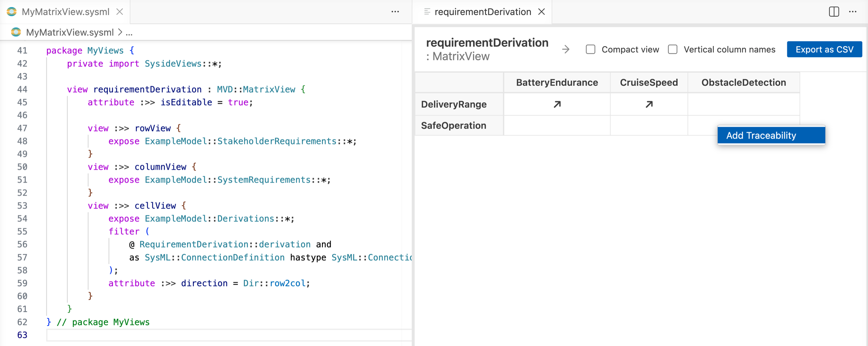
Task: Choose Add Traceability from the context menu
Action: click(x=771, y=135)
